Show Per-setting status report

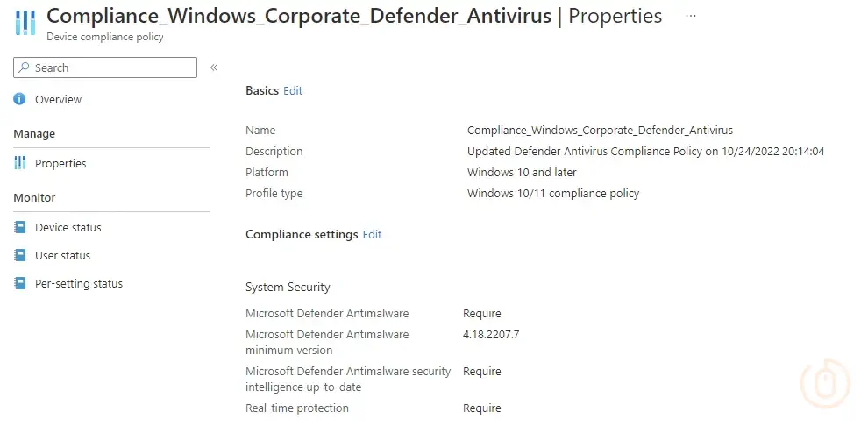[x=79, y=284]
